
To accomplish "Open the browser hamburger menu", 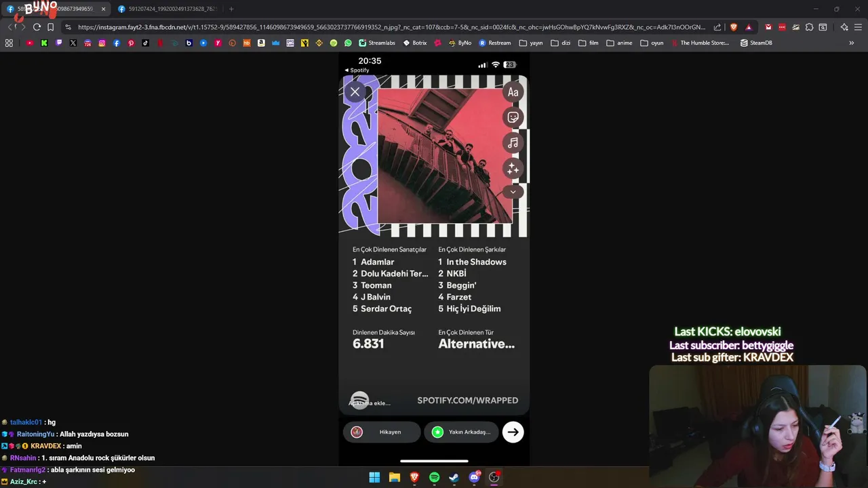I will coord(858,27).
